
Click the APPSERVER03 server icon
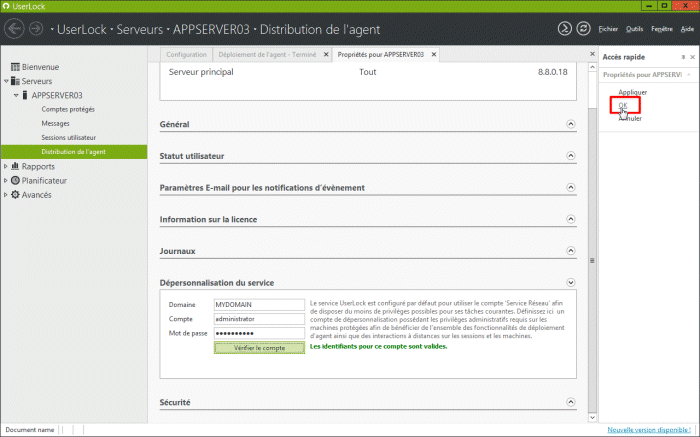coord(25,95)
